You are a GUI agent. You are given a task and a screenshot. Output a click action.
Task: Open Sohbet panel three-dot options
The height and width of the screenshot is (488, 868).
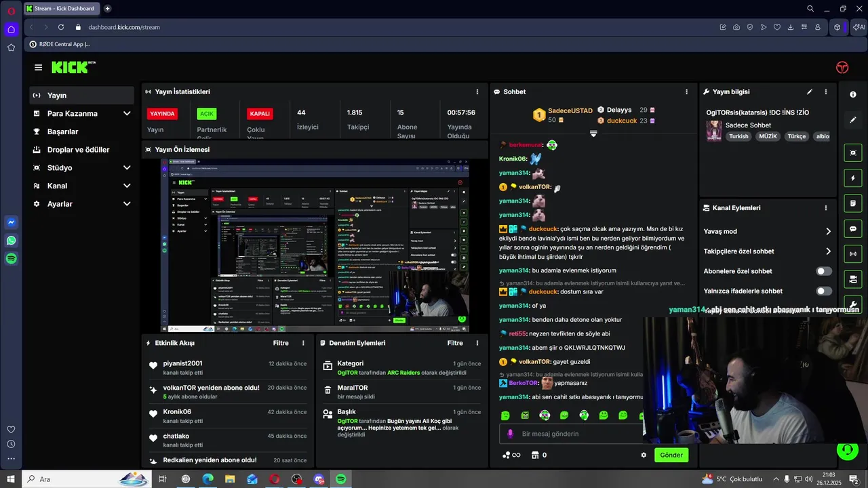tap(686, 91)
